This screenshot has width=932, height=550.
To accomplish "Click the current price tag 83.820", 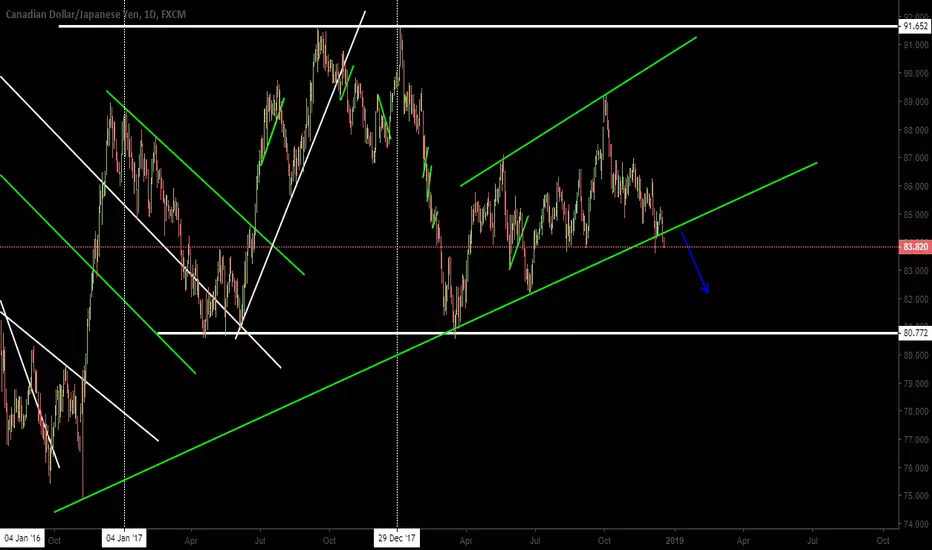I will 915,247.
